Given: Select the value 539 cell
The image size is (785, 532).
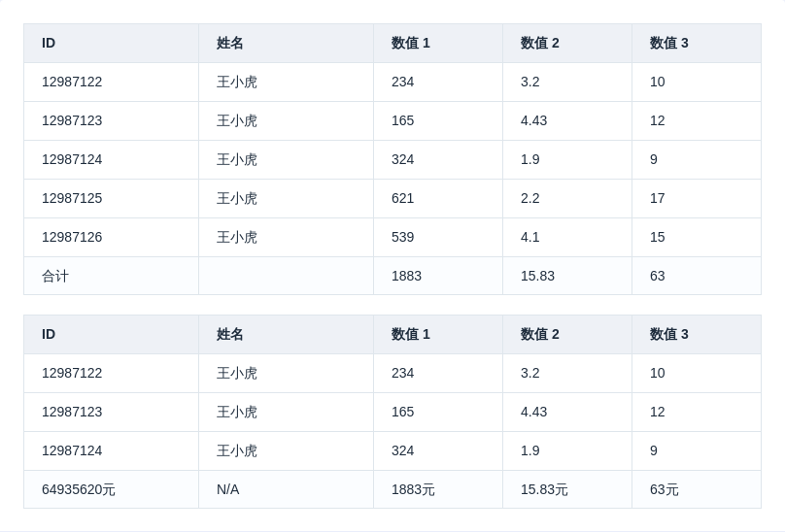Looking at the screenshot, I should (x=402, y=237).
